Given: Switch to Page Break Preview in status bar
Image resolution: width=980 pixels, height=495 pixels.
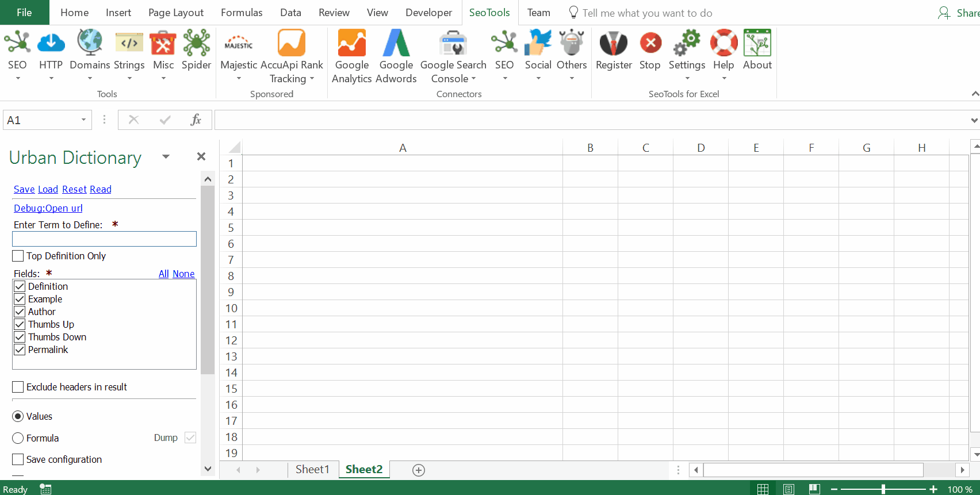Looking at the screenshot, I should 814,489.
